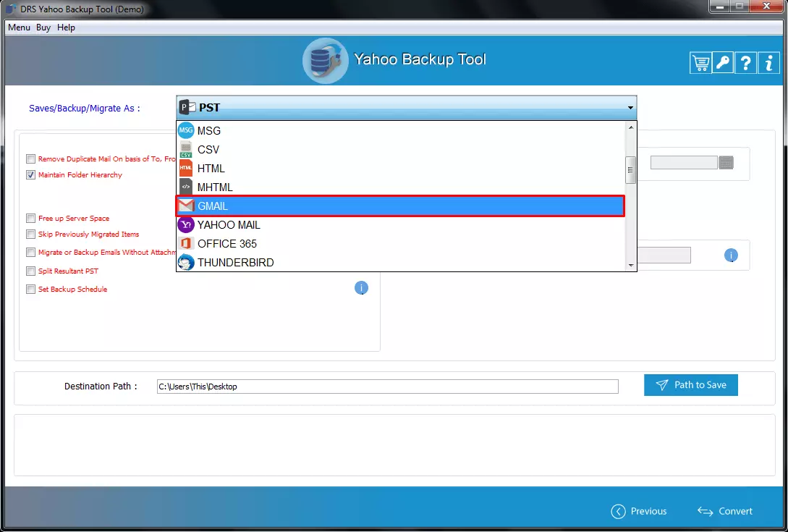This screenshot has height=532, width=788.
Task: Open the Menu menu
Action: pos(19,28)
